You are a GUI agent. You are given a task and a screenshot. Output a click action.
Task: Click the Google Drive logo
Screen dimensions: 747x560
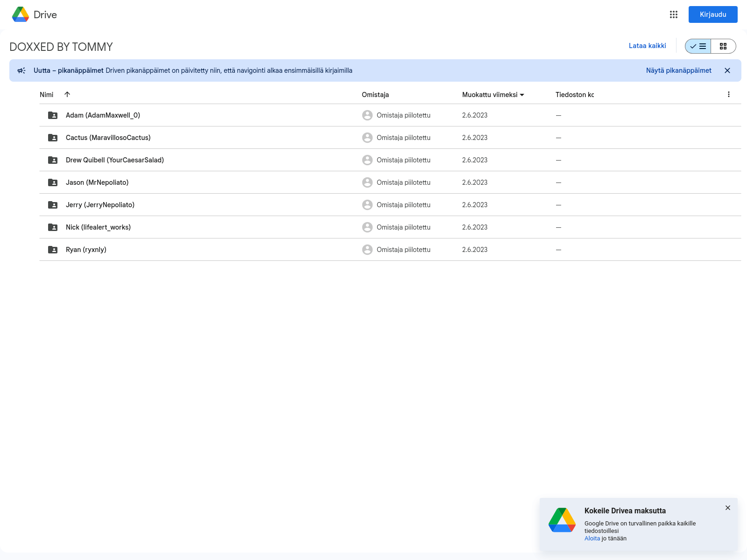(21, 14)
